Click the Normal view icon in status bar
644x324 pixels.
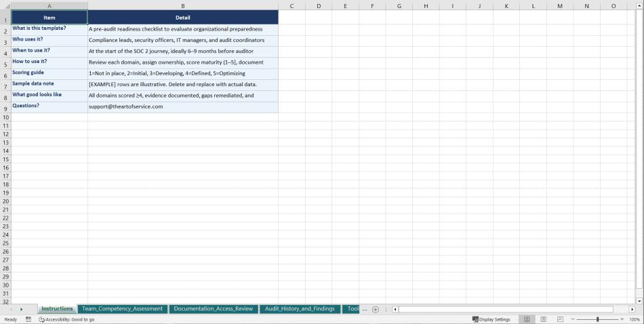tap(527, 319)
